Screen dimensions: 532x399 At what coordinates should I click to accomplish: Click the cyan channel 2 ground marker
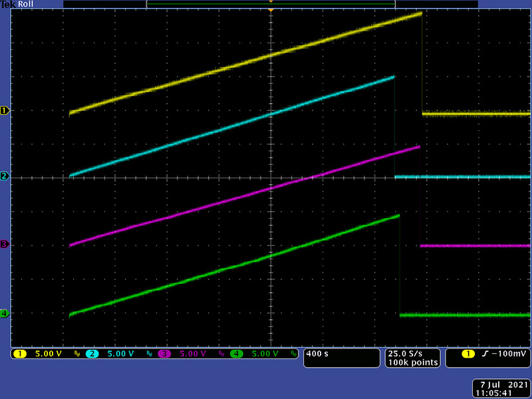coord(5,176)
